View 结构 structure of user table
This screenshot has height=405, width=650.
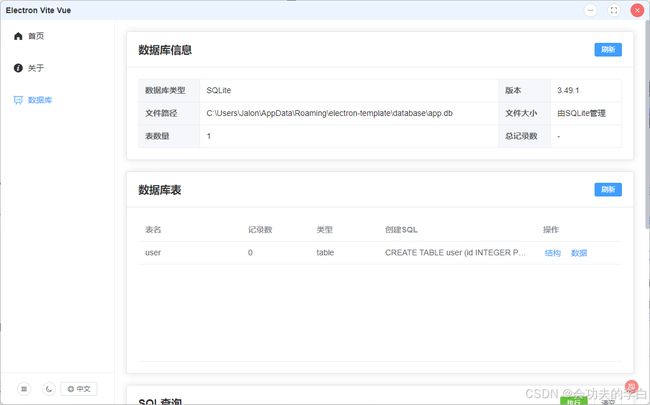pos(552,253)
